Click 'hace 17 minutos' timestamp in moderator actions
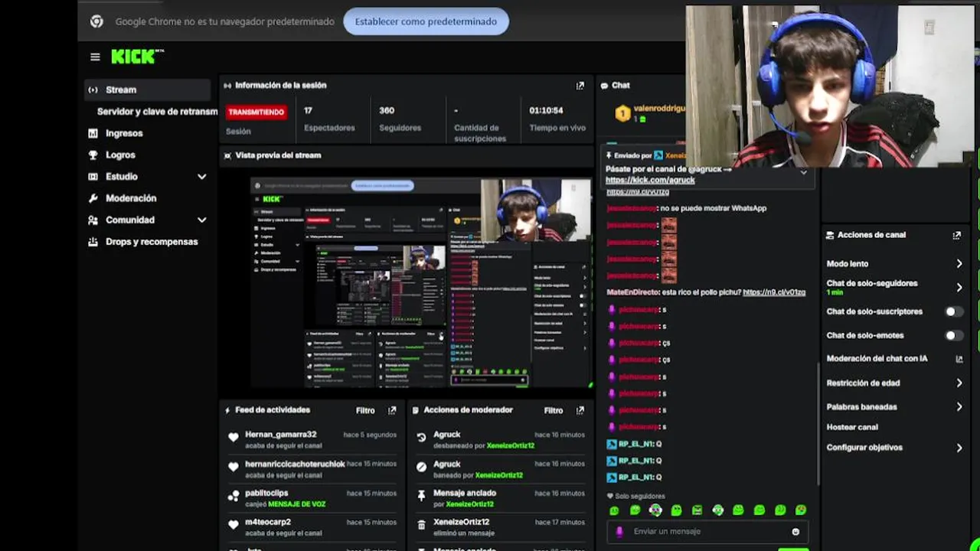Screen dimensions: 980x551 point(560,523)
